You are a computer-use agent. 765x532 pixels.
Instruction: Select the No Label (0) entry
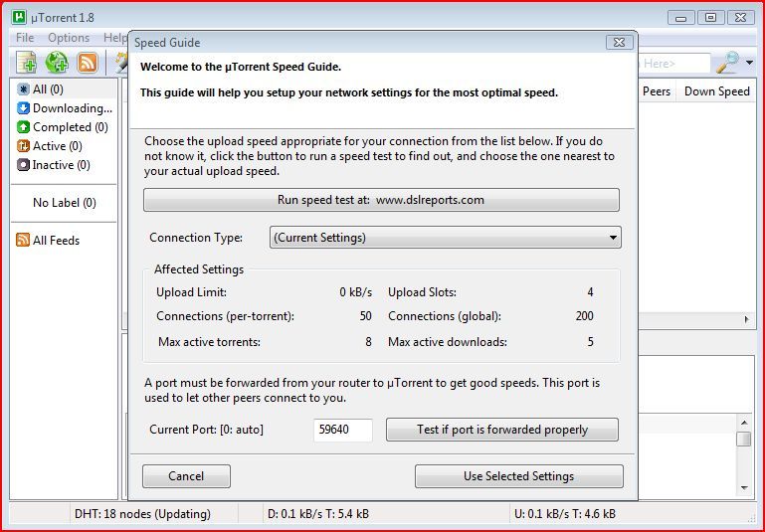65,203
